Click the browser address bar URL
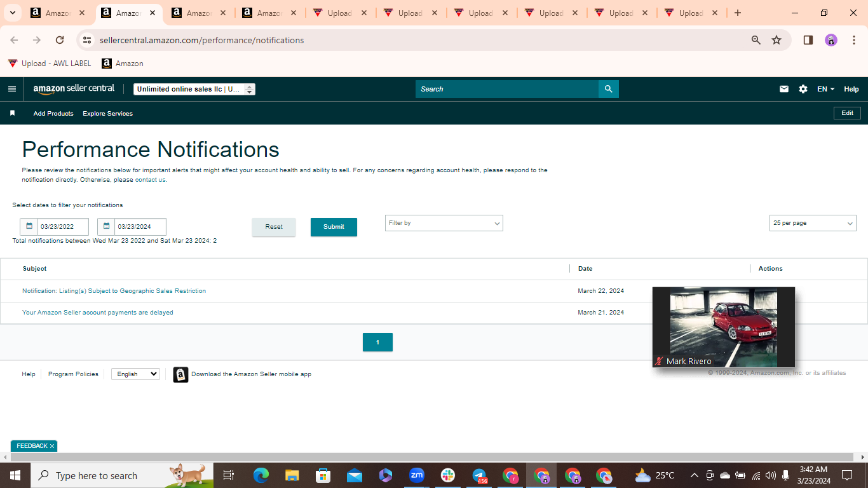 pyautogui.click(x=202, y=40)
